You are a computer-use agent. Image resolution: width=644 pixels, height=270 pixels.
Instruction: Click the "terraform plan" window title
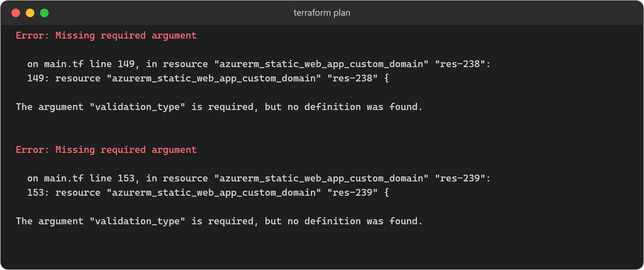pyautogui.click(x=322, y=13)
